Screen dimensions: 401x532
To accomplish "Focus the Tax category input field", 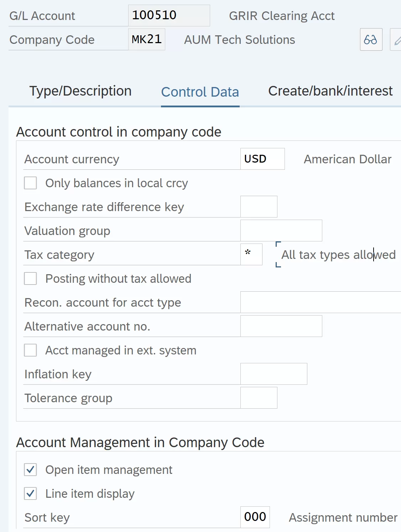I will coord(251,254).
